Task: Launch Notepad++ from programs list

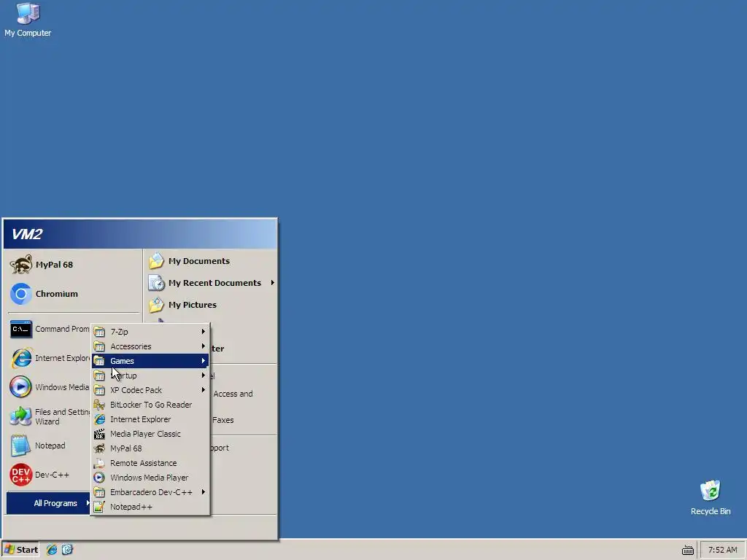Action: coord(150,507)
